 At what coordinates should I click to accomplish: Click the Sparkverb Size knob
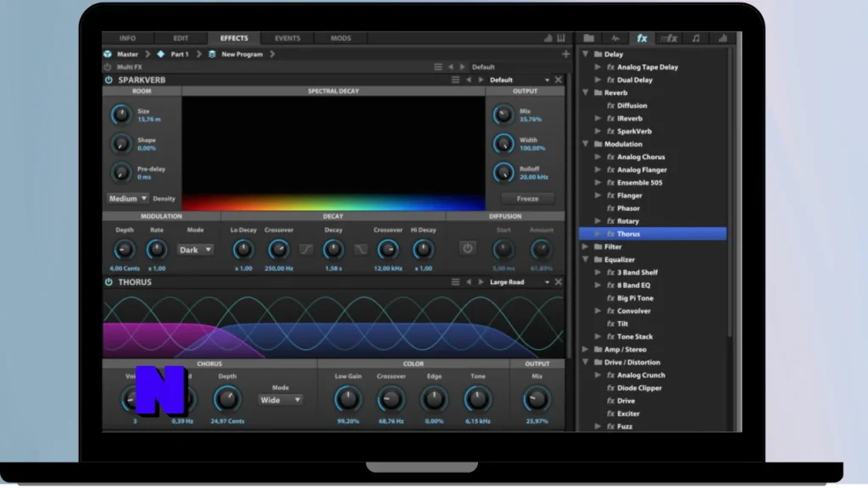click(120, 114)
